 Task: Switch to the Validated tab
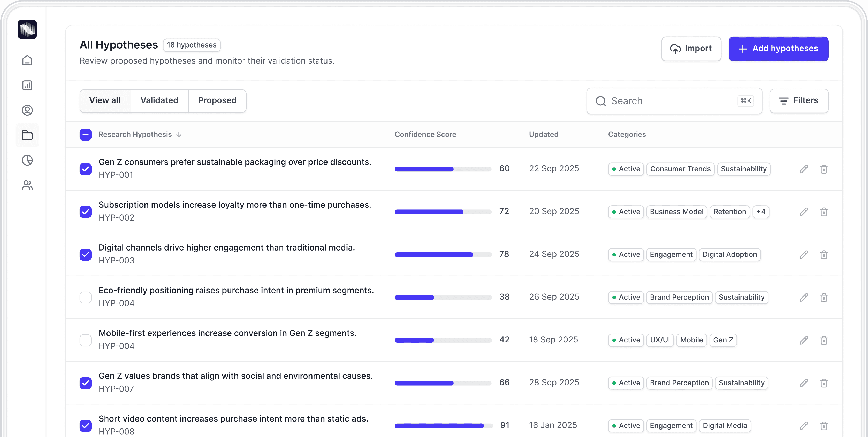[159, 101]
